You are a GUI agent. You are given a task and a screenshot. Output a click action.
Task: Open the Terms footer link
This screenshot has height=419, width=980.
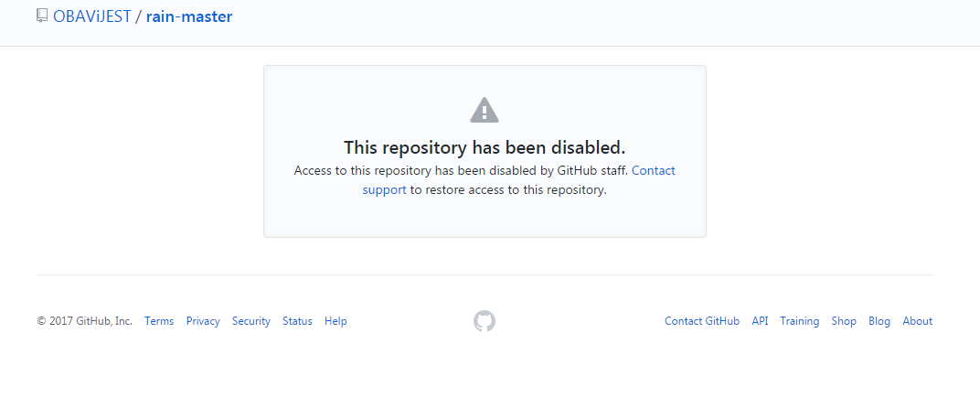pyautogui.click(x=159, y=321)
